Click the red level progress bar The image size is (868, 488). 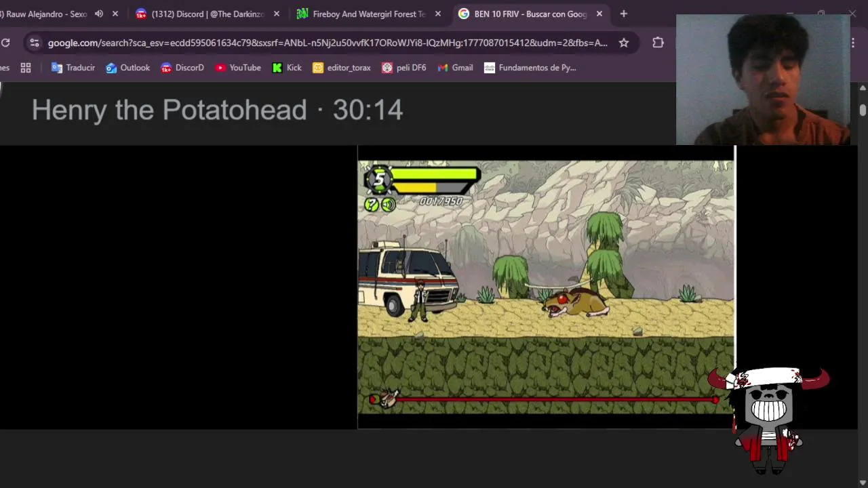[543, 400]
